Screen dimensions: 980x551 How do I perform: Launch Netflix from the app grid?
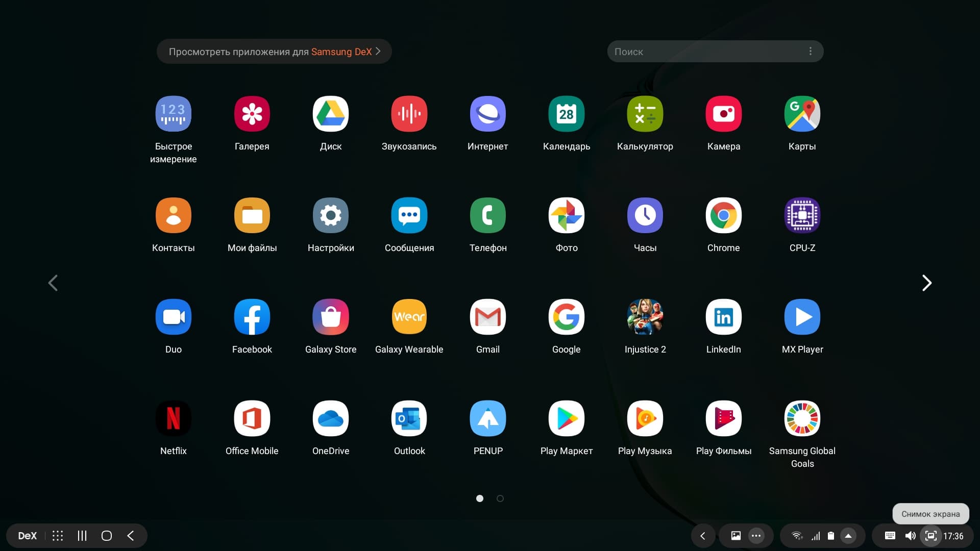pos(173,419)
